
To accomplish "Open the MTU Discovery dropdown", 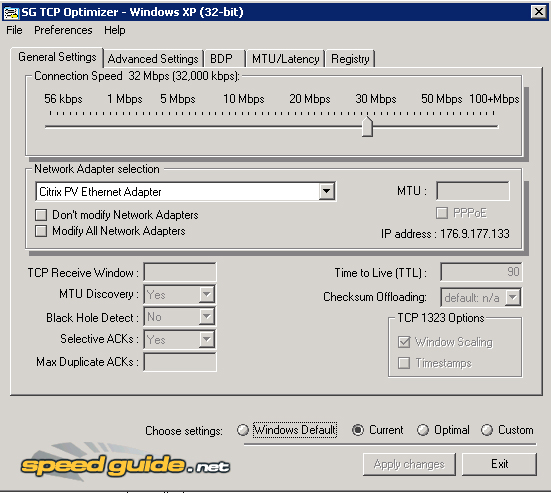I will pyautogui.click(x=207, y=294).
